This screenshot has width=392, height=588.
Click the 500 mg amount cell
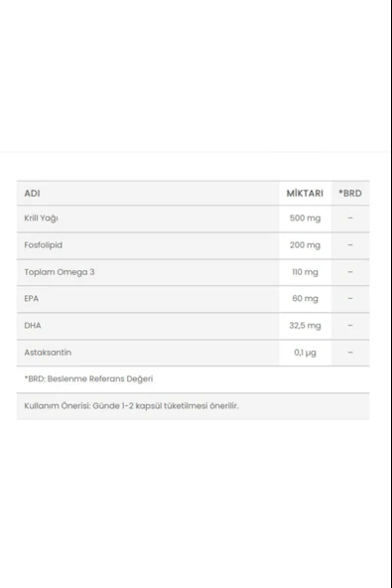point(305,219)
